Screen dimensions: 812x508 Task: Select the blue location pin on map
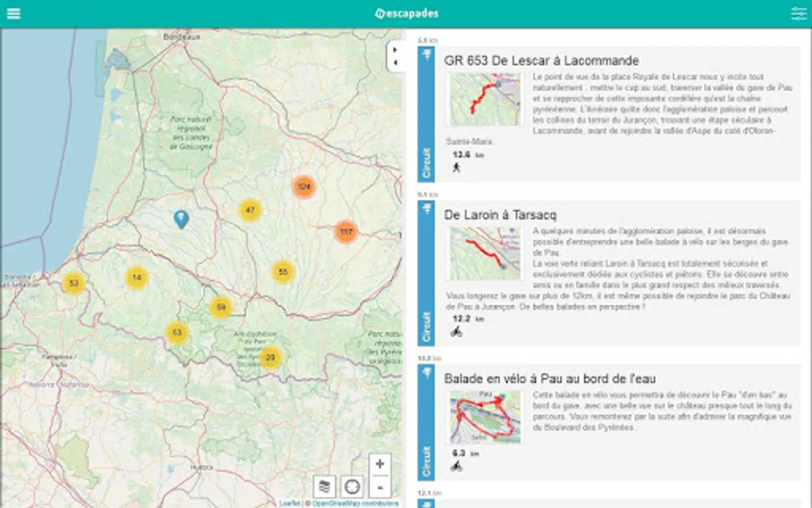(181, 219)
